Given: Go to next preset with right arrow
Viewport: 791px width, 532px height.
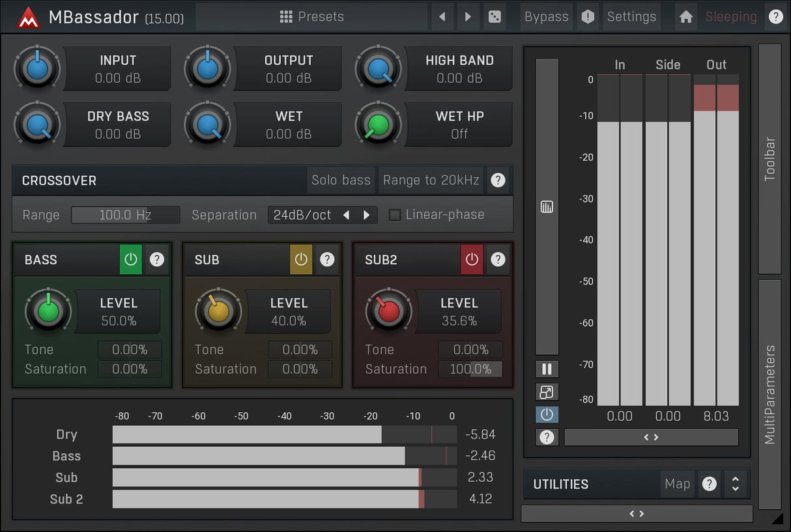Looking at the screenshot, I should click(x=467, y=17).
